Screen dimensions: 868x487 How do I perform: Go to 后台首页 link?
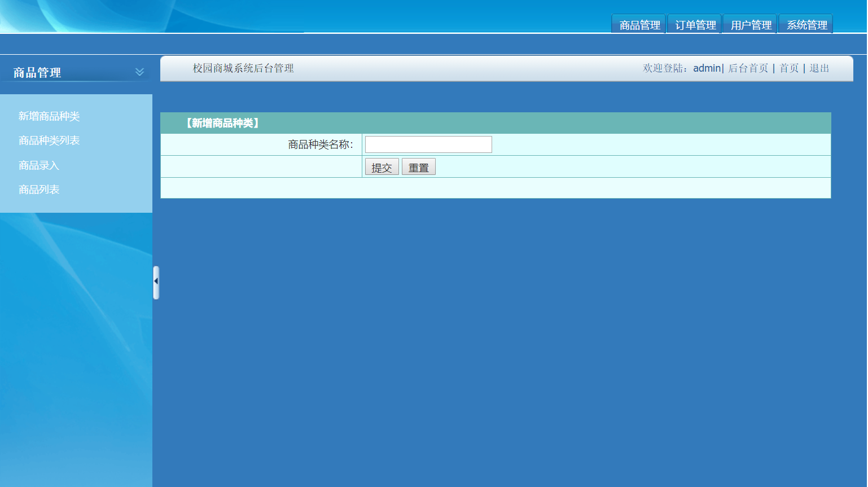[x=748, y=68]
